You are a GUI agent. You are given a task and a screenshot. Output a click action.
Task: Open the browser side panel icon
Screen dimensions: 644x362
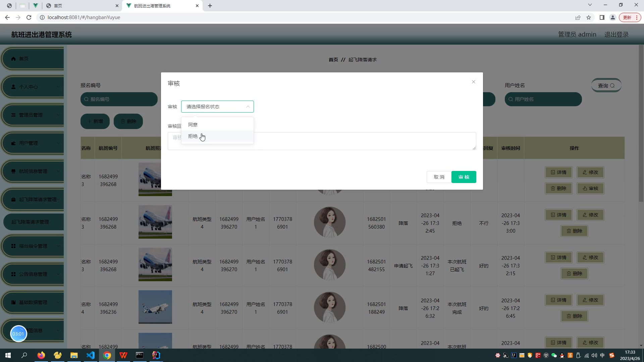(x=602, y=17)
